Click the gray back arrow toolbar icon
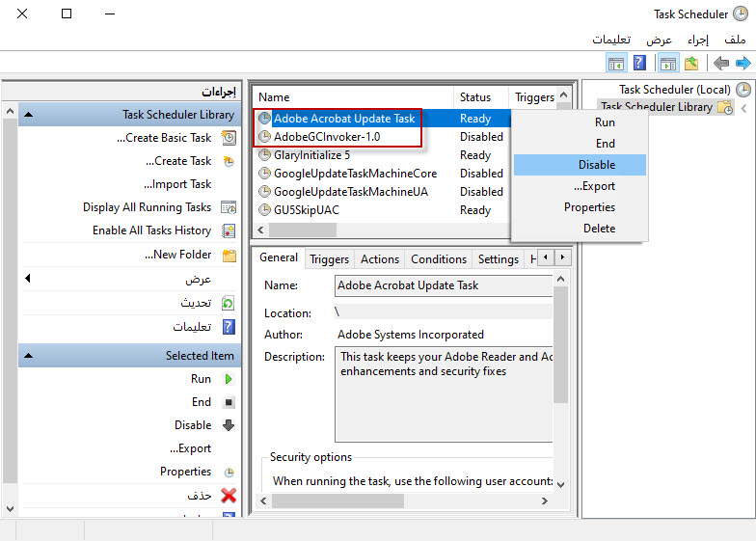Viewport: 756px width, 541px height. pos(721,64)
